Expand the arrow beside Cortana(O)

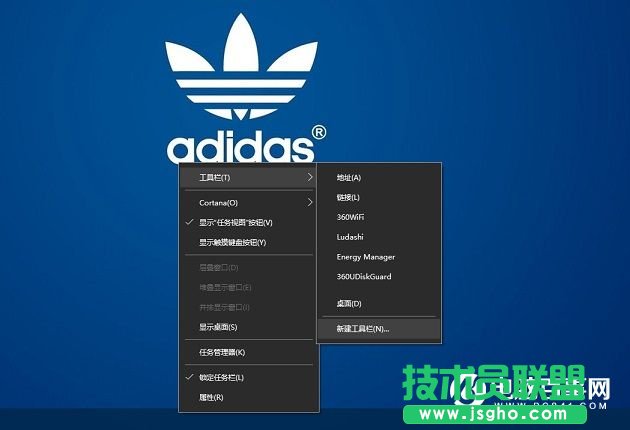pos(310,202)
